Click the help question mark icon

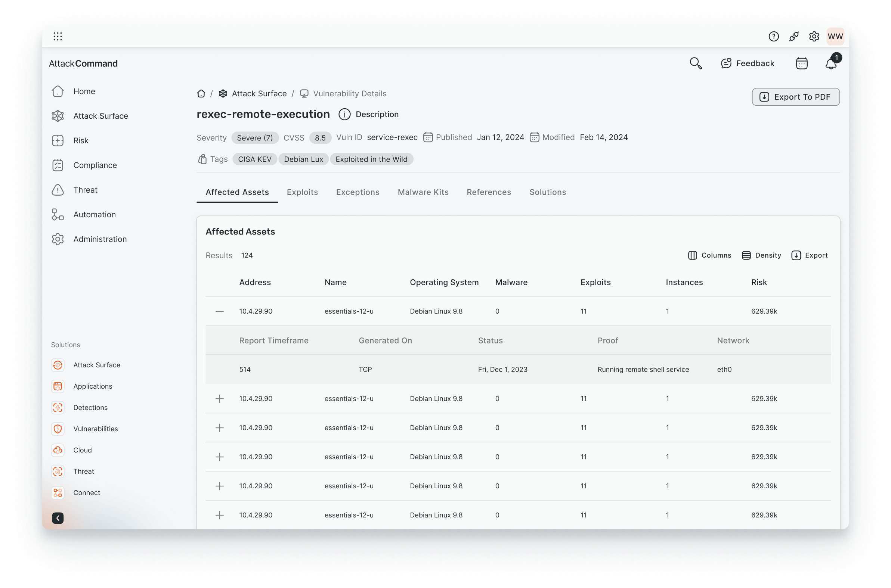pyautogui.click(x=773, y=36)
